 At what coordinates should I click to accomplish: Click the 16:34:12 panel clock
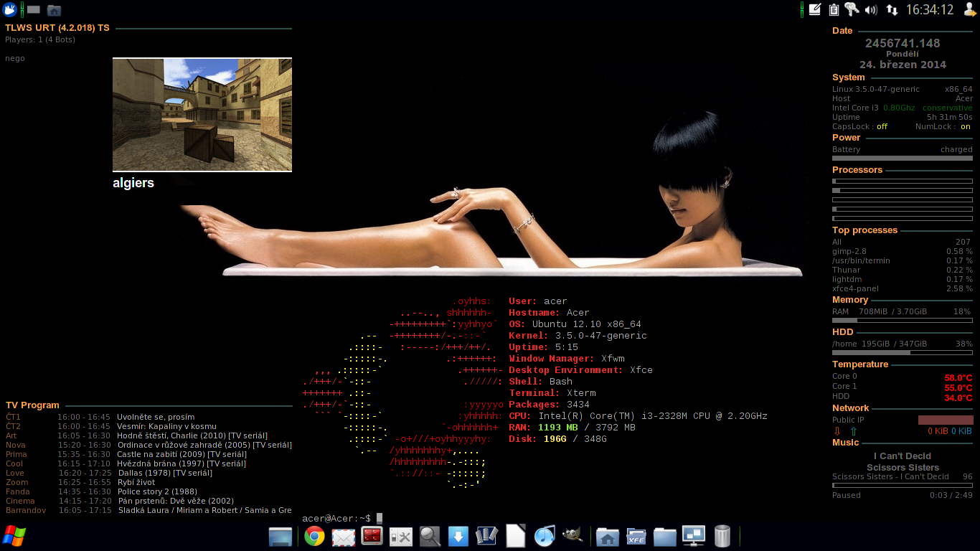(x=930, y=10)
